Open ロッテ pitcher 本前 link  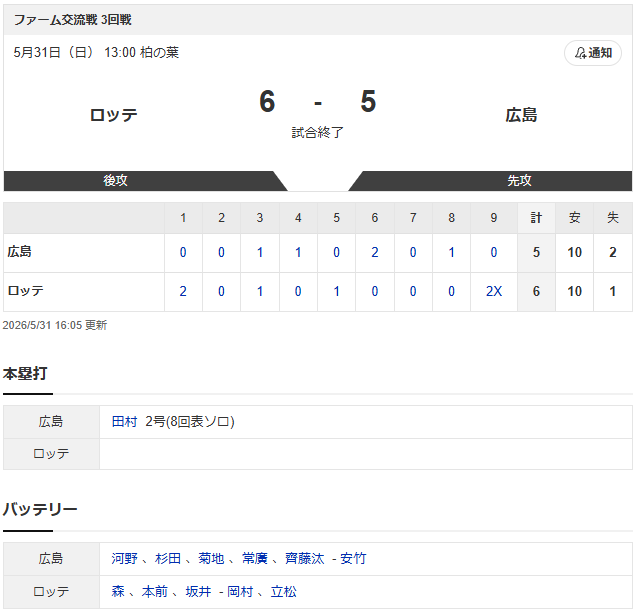click(x=155, y=591)
